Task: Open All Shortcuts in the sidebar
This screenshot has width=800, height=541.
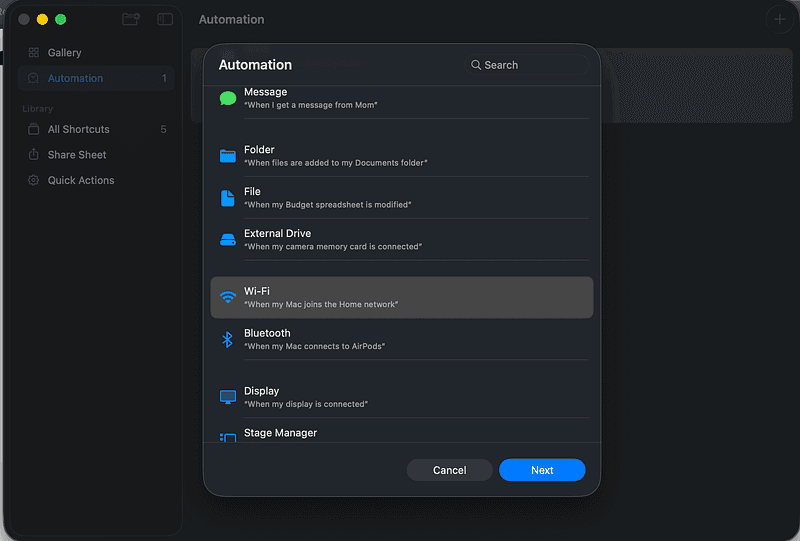Action: click(x=96, y=129)
